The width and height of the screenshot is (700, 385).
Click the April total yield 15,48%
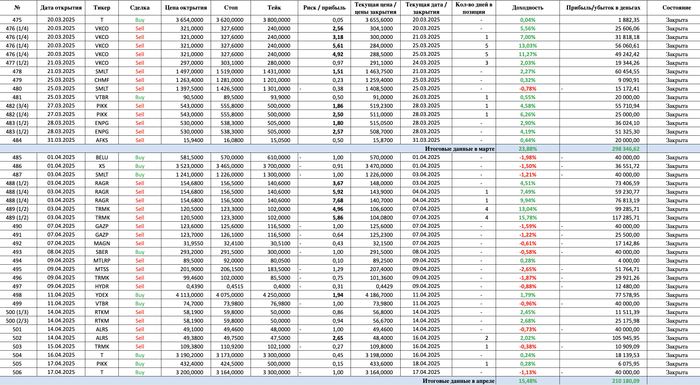tap(528, 381)
